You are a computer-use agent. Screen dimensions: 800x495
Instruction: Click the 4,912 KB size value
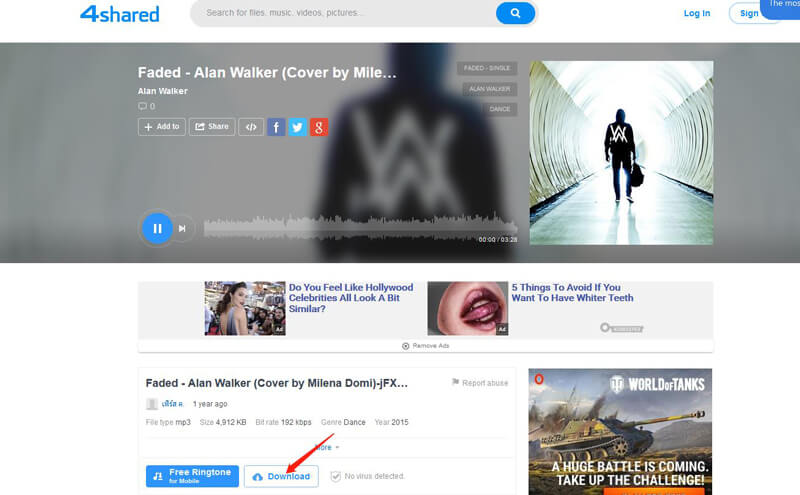pos(231,423)
